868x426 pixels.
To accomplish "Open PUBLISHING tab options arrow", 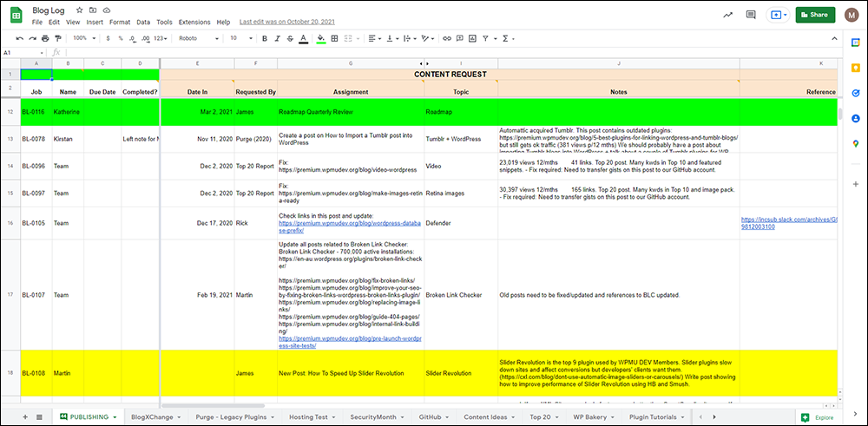I will [115, 417].
